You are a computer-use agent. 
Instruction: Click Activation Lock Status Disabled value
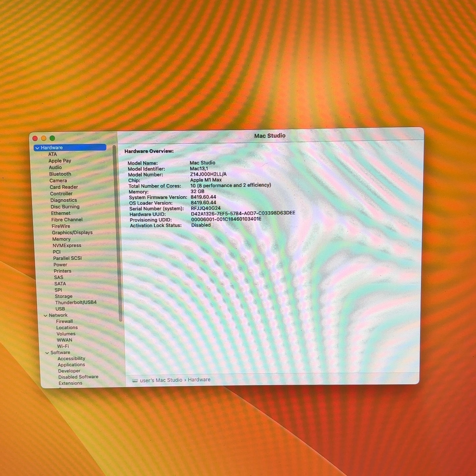(x=201, y=225)
